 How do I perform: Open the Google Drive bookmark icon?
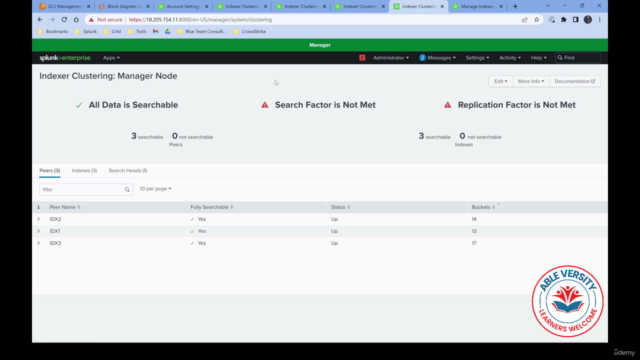168,31
